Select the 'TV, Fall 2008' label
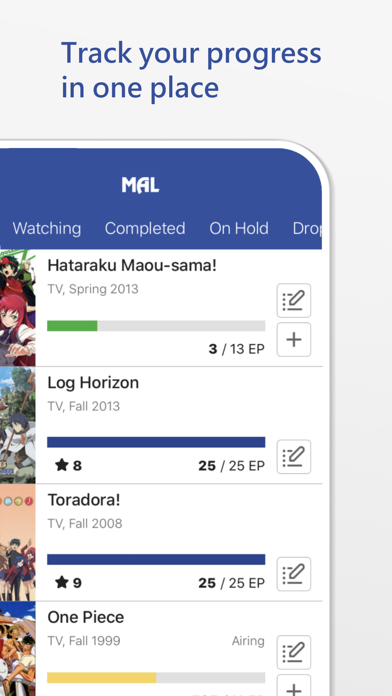Viewport: 392px width, 696px height. click(85, 523)
